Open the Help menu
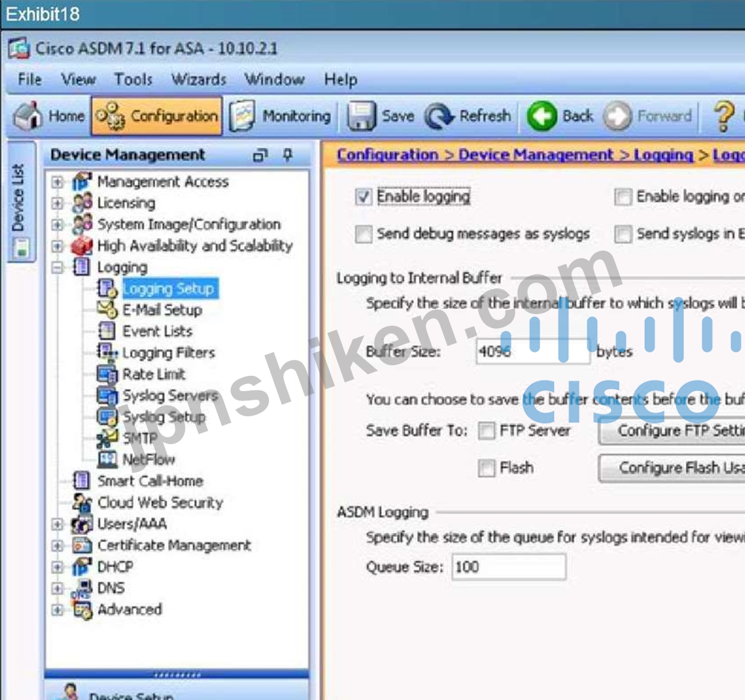This screenshot has width=745, height=700. pos(341,79)
